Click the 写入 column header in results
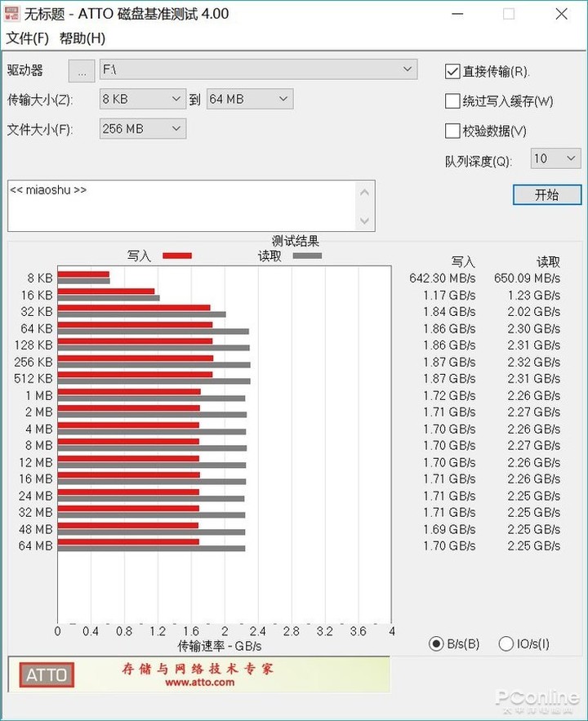The width and height of the screenshot is (588, 721). coord(463,262)
